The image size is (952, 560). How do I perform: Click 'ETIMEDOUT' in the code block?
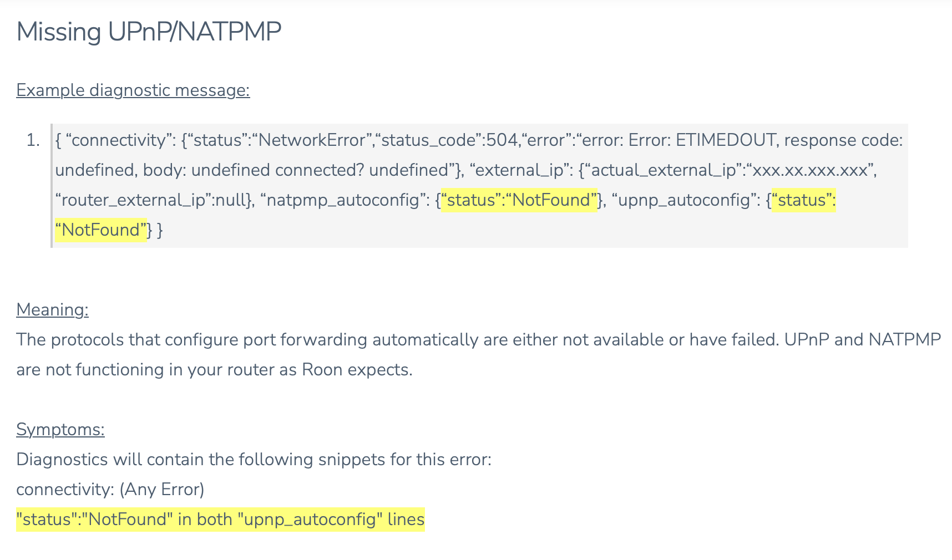click(x=726, y=140)
